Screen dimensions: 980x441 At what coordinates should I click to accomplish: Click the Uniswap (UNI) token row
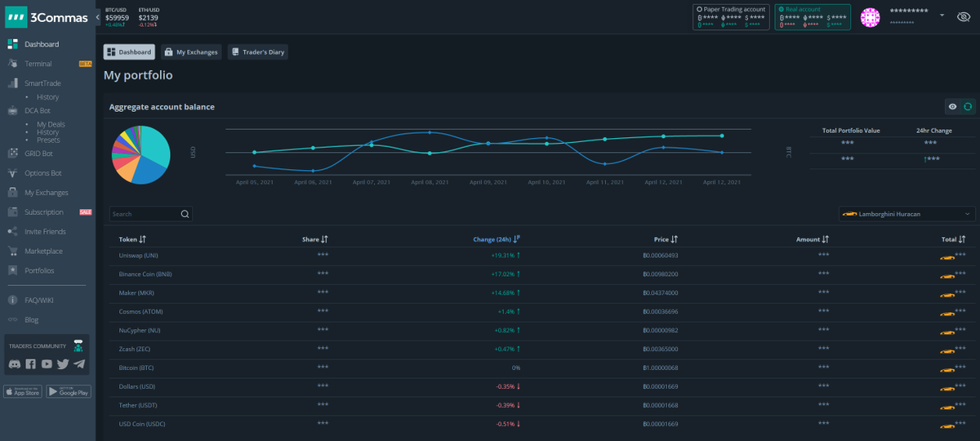point(542,256)
